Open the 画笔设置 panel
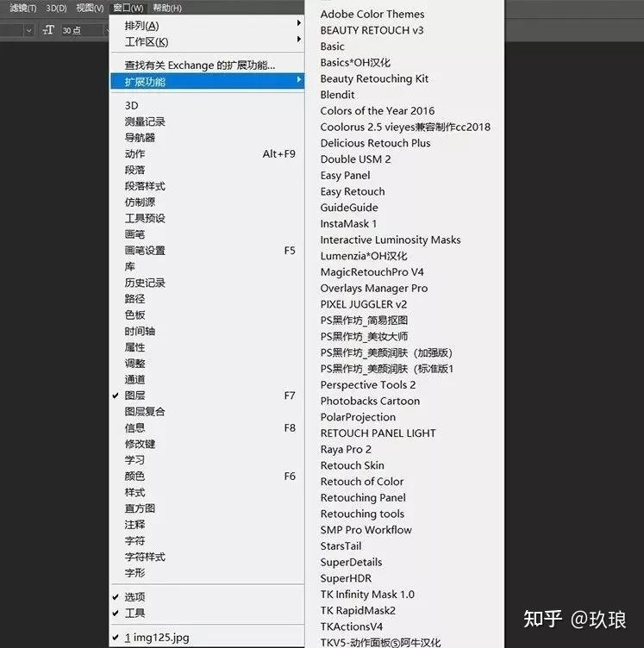The width and height of the screenshot is (644, 648). tap(207, 251)
